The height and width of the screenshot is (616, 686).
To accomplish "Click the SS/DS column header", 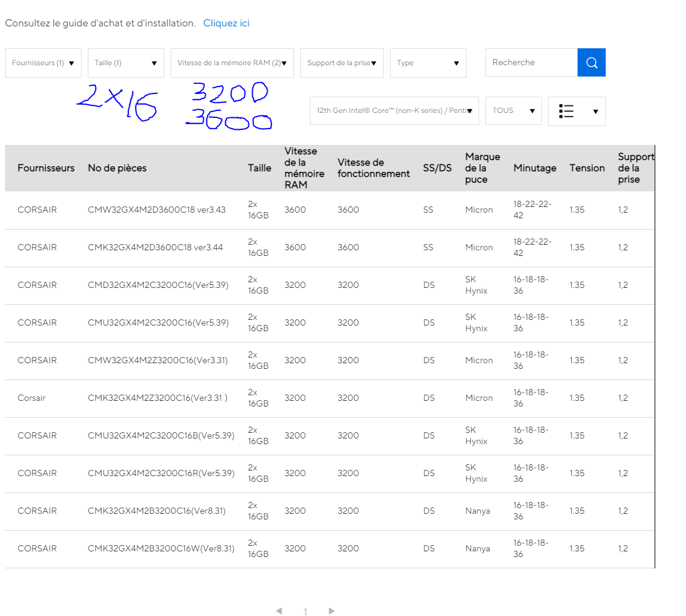I will click(x=437, y=168).
